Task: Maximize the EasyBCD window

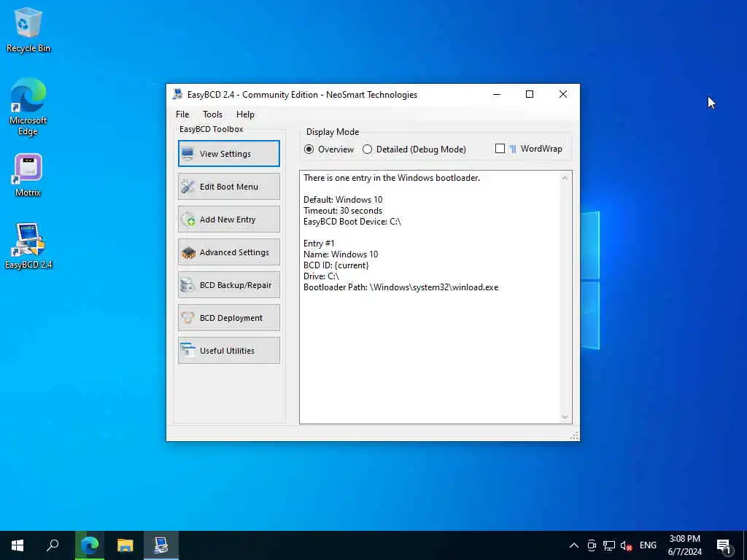Action: point(530,94)
